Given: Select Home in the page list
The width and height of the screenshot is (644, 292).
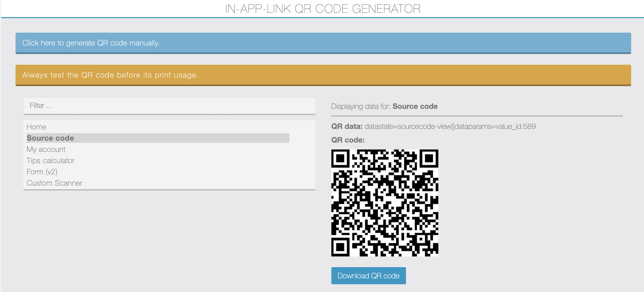Looking at the screenshot, I should click(36, 127).
